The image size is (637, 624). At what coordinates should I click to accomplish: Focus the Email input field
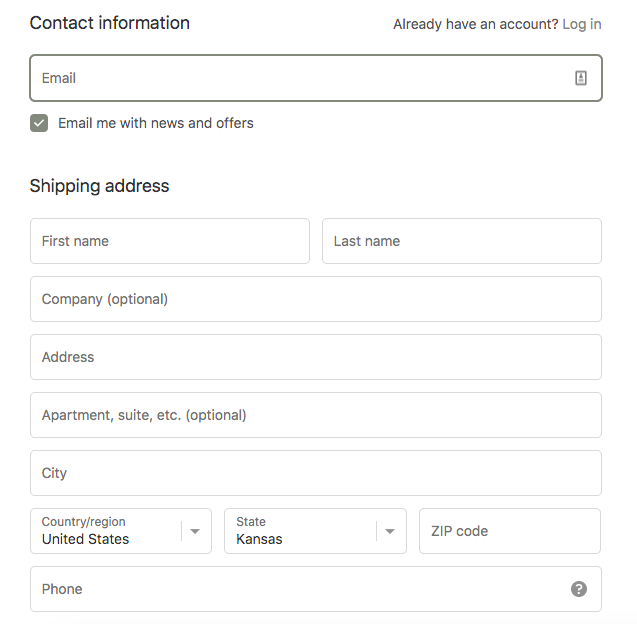click(300, 78)
